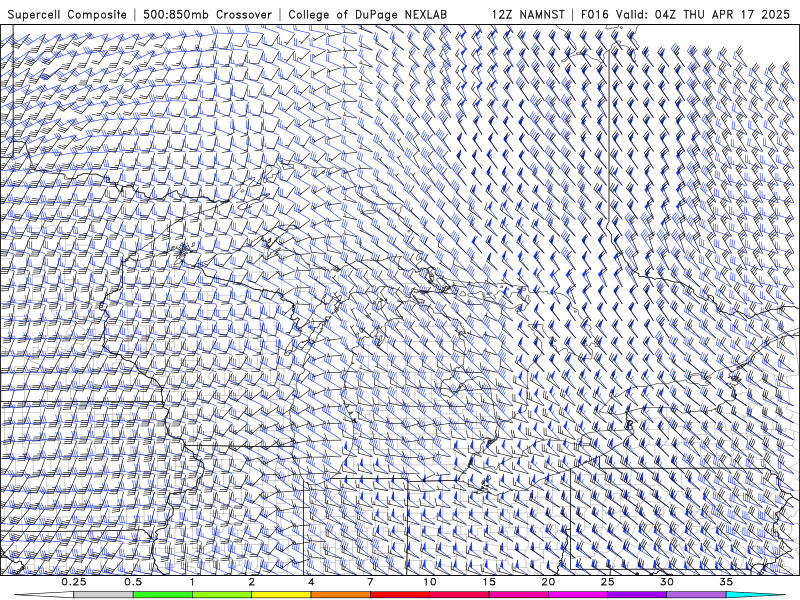Viewport: 800px width, 600px height.
Task: Click the magenta 20–25 colorbar segment
Action: 578,595
